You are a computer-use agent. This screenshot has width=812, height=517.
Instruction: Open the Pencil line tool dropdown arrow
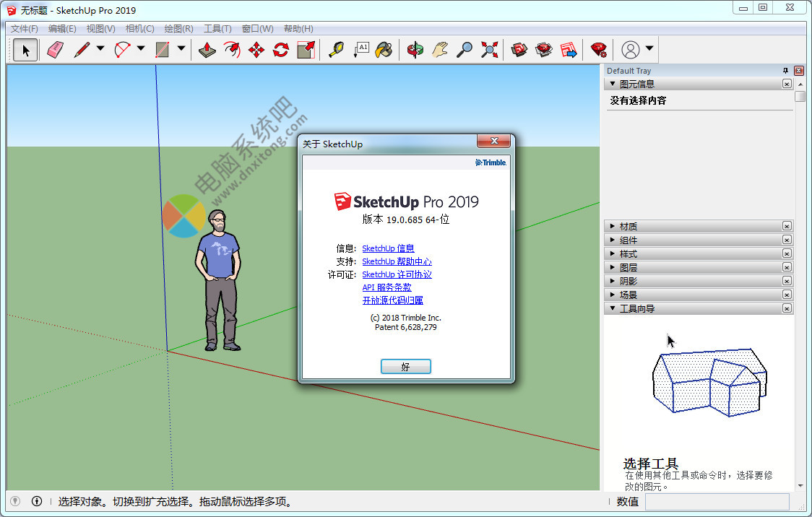[x=100, y=49]
